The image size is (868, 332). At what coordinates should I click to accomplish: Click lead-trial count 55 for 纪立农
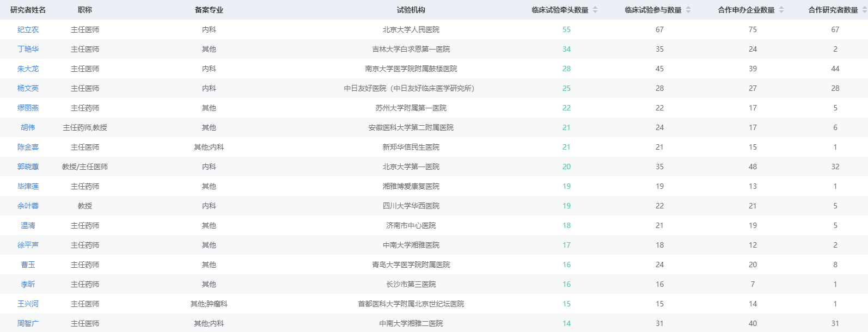pos(566,29)
